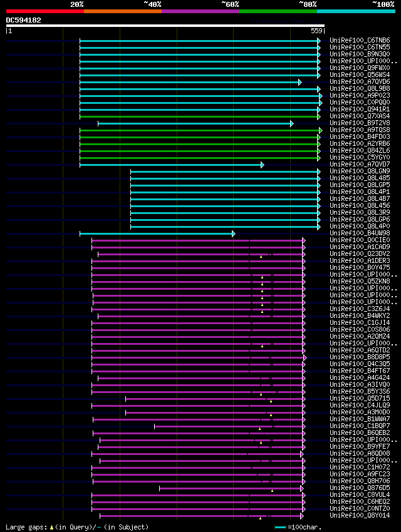Image resolution: width=401 pixels, height=532 pixels.
Task: Select the UniRef100_C0PQQ0 label
Action: [360, 102]
